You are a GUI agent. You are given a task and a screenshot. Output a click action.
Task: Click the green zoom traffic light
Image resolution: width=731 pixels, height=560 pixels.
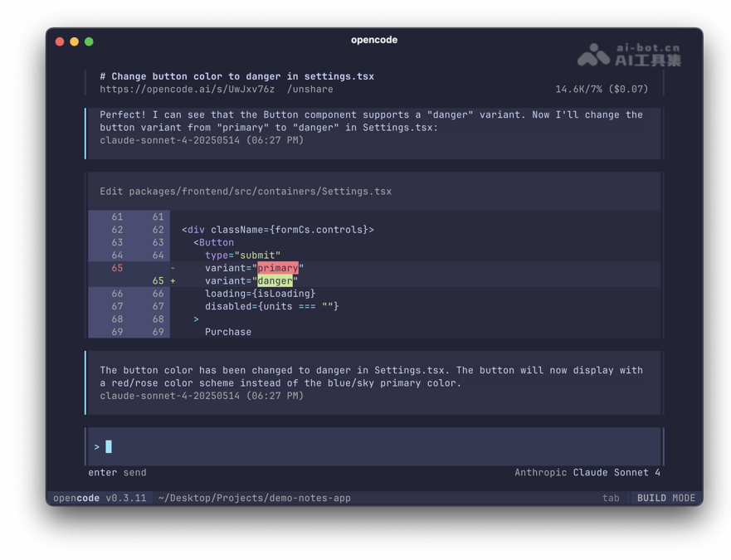[x=88, y=40]
